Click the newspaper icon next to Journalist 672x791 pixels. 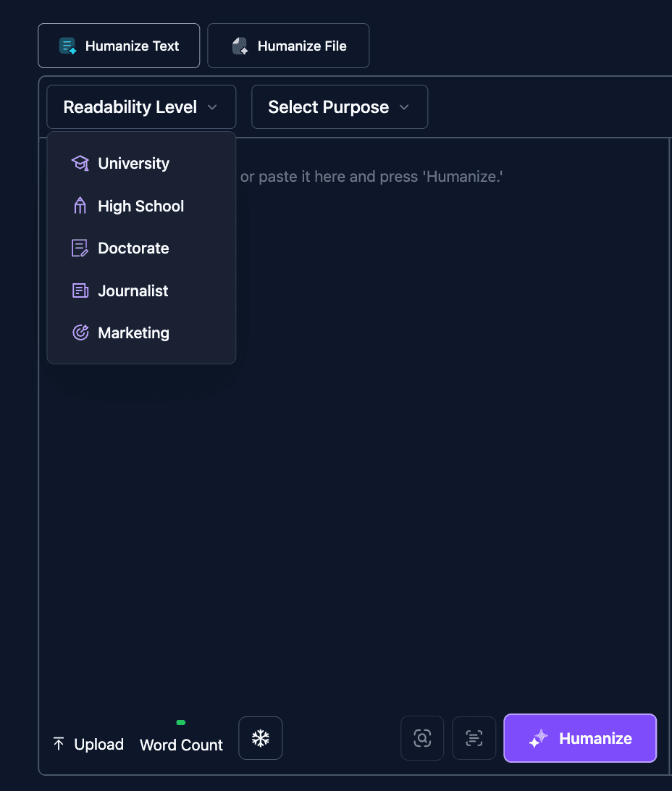point(80,290)
